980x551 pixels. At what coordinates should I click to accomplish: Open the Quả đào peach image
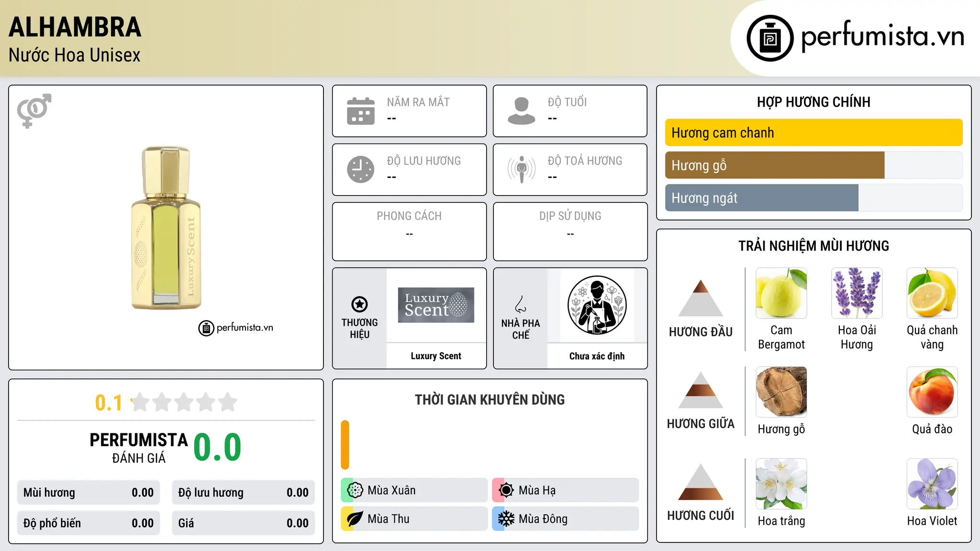(x=932, y=392)
